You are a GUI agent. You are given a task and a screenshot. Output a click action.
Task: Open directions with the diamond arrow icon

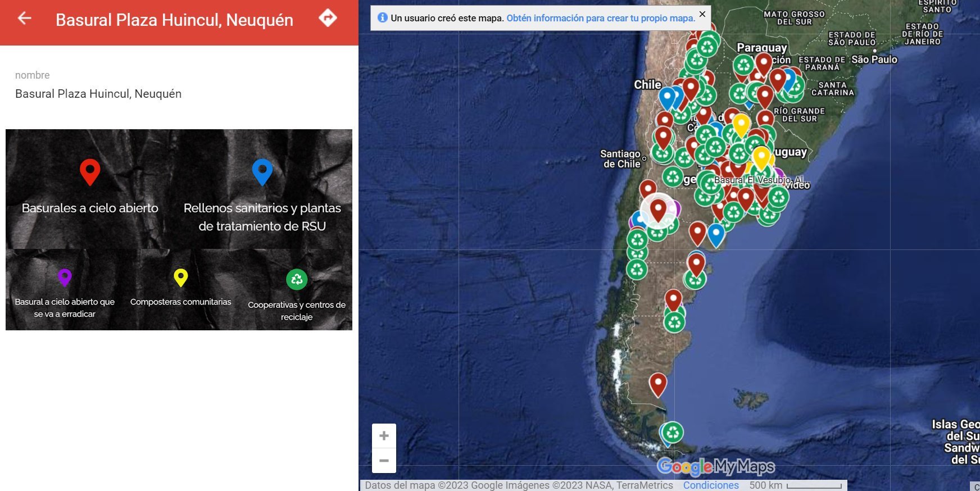(328, 19)
